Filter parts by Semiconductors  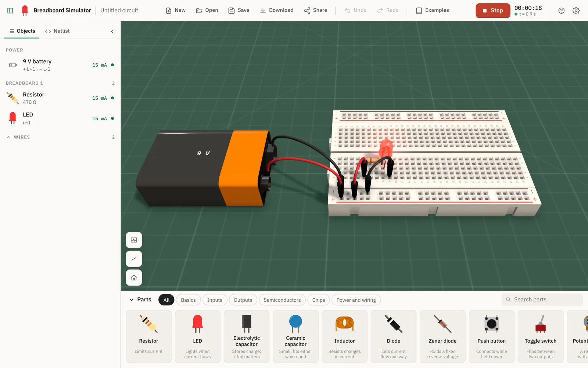click(x=282, y=300)
